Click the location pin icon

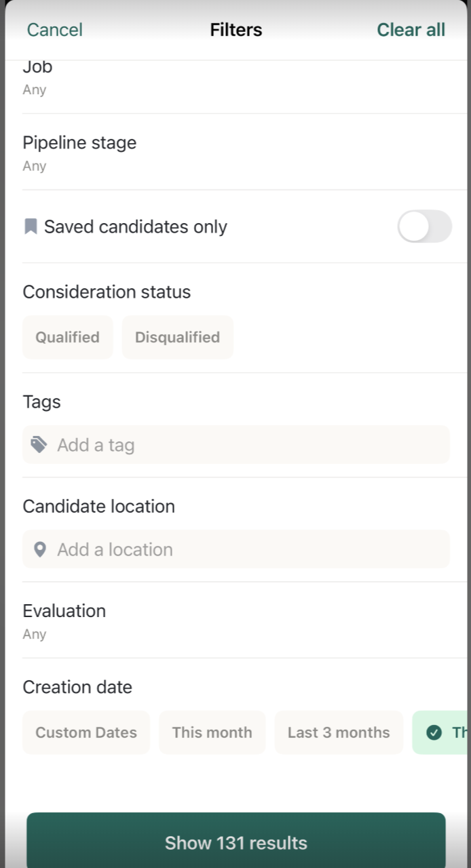tap(40, 549)
